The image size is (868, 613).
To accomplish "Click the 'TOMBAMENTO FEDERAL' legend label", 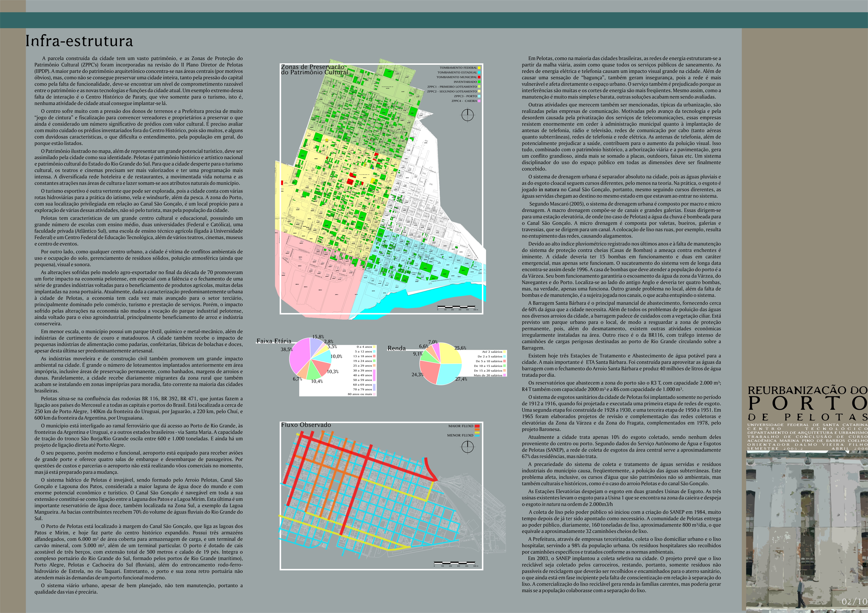I will (x=458, y=68).
